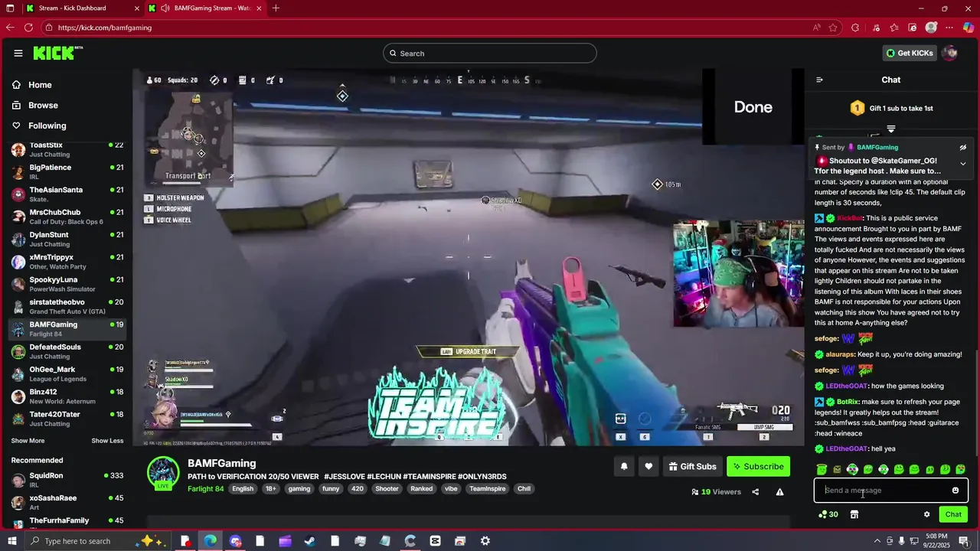This screenshot has width=980, height=551.
Task: Share the stream via the share icon
Action: (x=755, y=492)
